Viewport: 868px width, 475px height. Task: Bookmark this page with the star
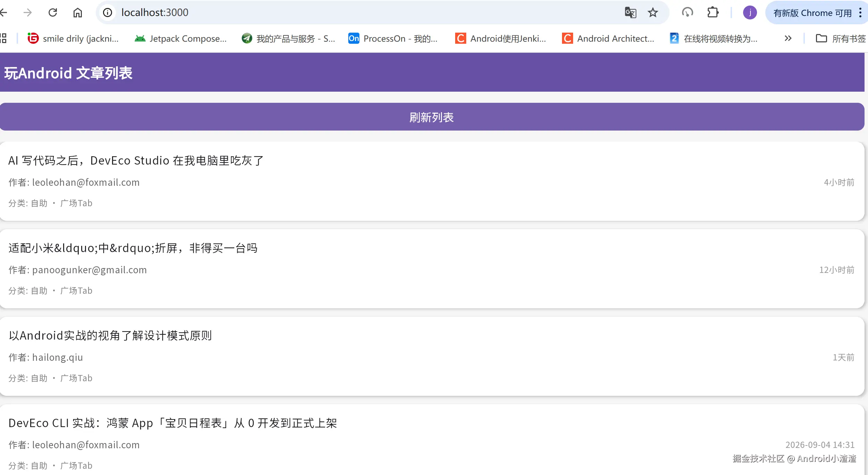pyautogui.click(x=653, y=13)
